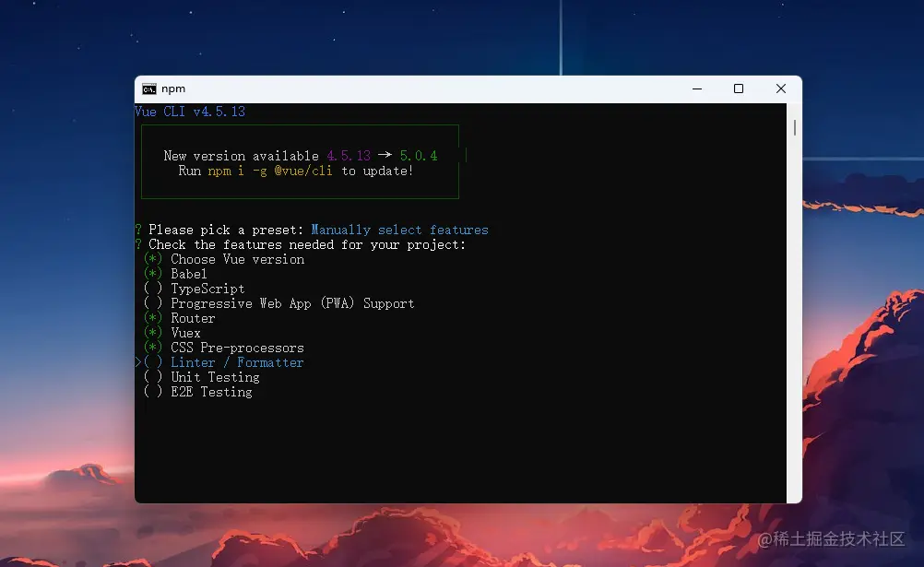Toggle the Choose Vue version checkbox
Screen dimensions: 924x567
[153, 259]
